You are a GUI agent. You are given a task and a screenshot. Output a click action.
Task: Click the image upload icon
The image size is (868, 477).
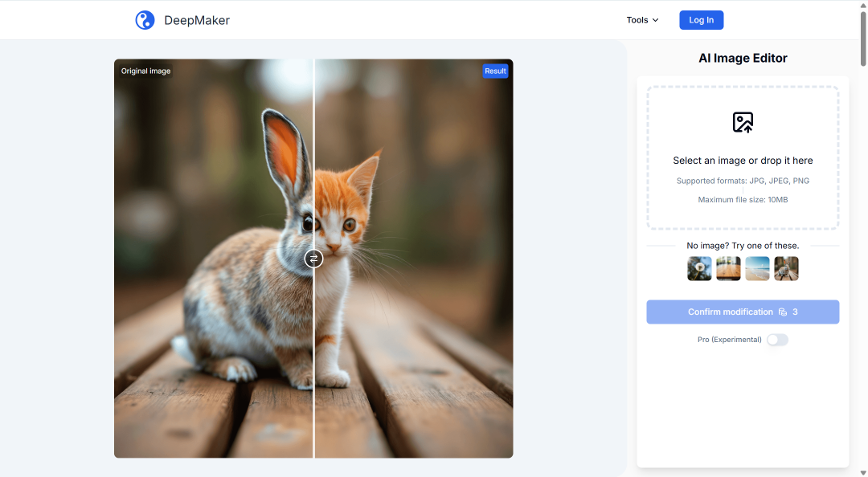point(743,122)
